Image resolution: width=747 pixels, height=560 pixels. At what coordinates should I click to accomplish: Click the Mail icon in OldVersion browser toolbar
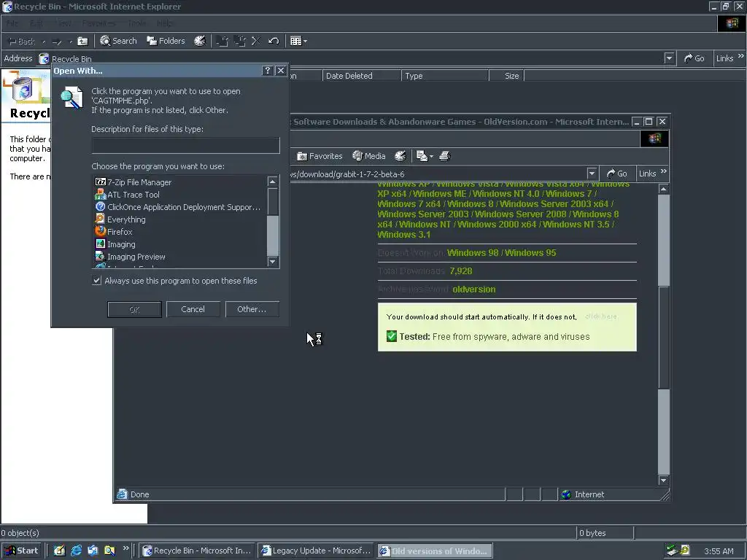click(x=424, y=156)
